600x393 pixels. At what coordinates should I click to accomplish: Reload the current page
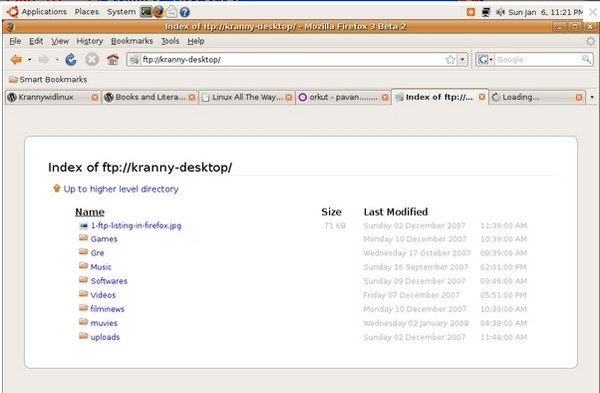(71, 60)
